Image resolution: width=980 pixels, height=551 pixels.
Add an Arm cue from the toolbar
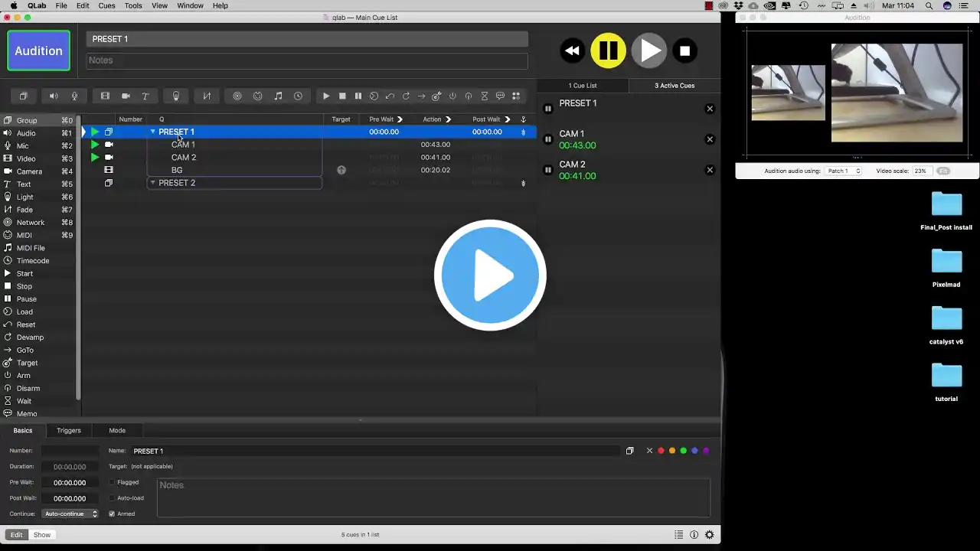coord(452,96)
